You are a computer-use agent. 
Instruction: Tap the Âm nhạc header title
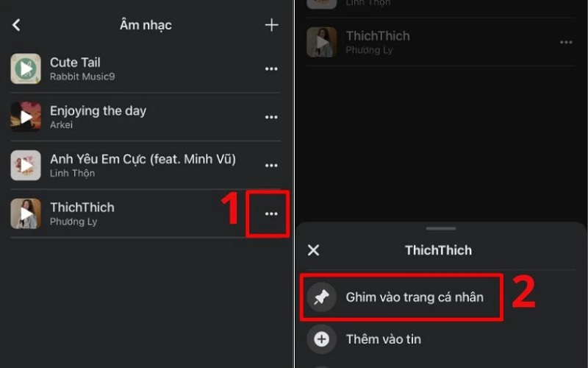146,25
